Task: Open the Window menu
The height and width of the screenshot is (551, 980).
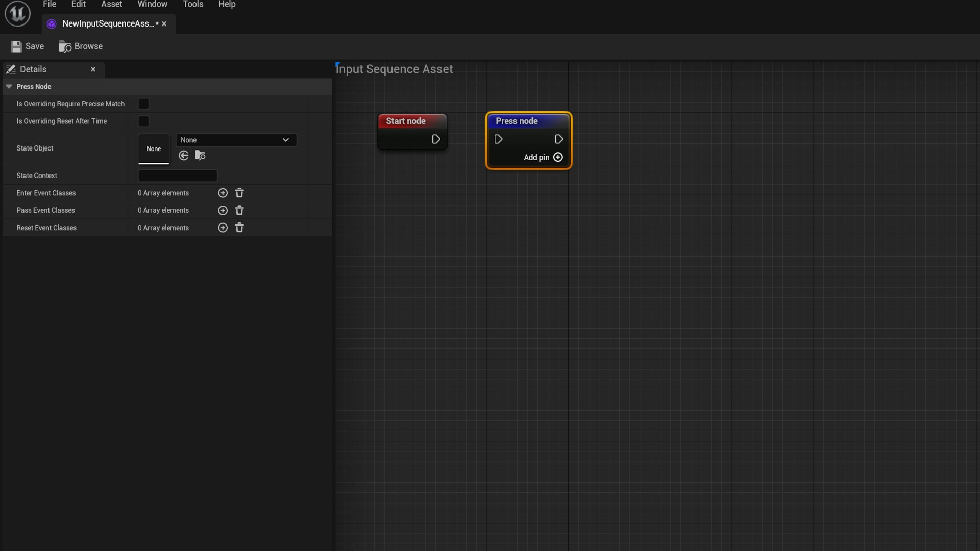Action: pyautogui.click(x=152, y=4)
